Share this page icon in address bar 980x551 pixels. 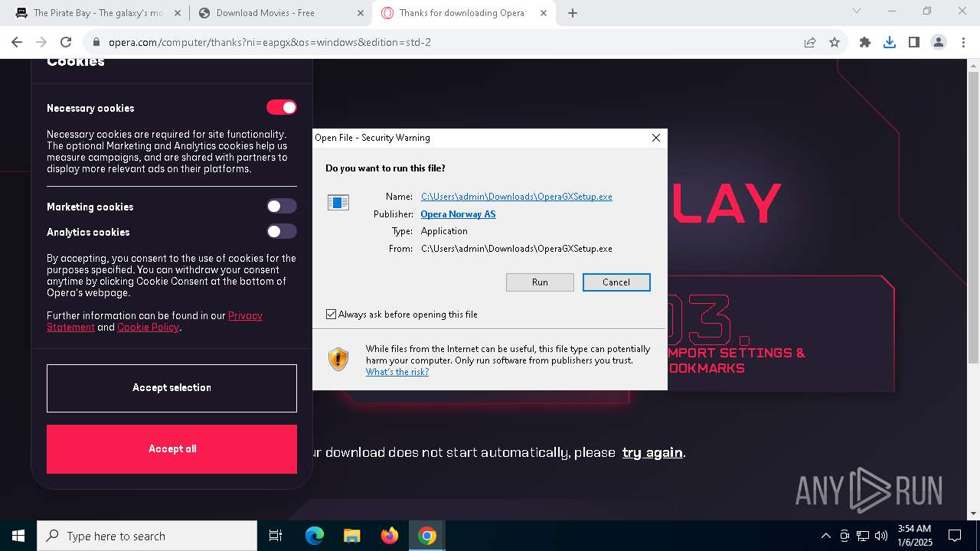[x=810, y=42]
